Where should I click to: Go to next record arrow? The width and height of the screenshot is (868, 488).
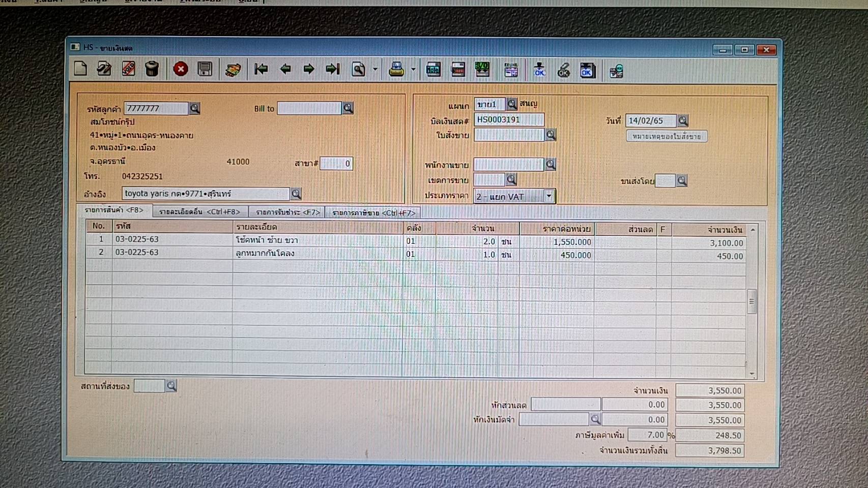pos(309,69)
